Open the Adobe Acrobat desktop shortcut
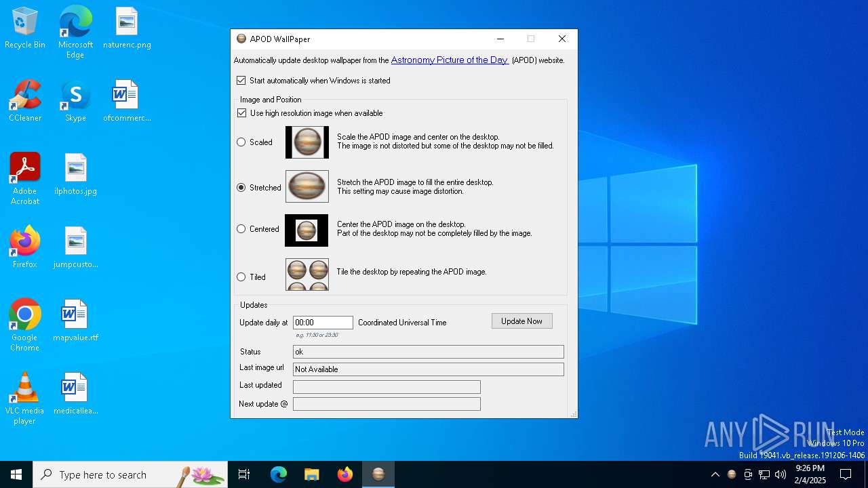The width and height of the screenshot is (868, 488). tap(25, 179)
